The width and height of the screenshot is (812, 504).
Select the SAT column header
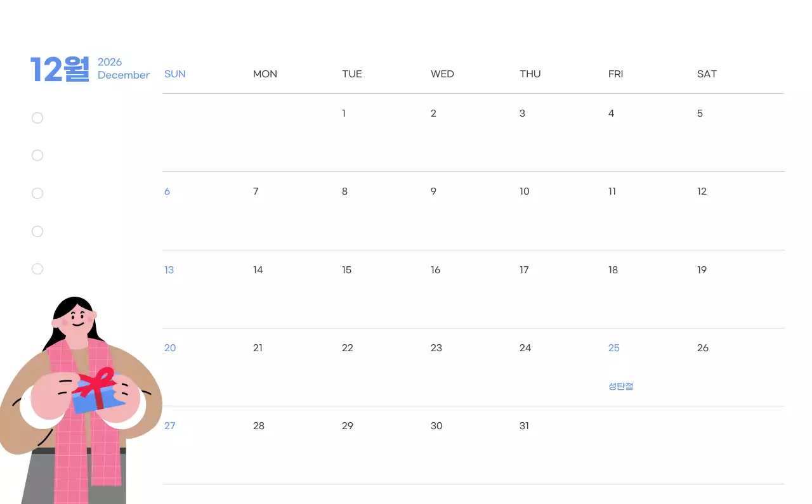(707, 74)
